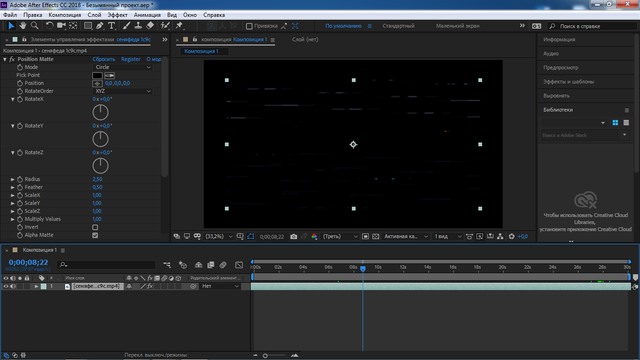
Task: Mute audio of layer 1
Action: coord(13,287)
